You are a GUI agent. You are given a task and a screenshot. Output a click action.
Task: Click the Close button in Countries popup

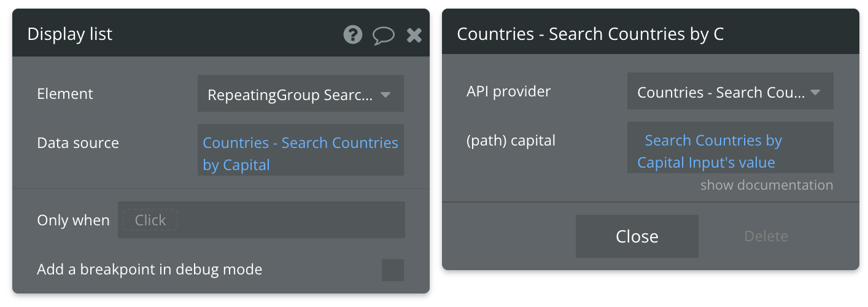coord(637,236)
